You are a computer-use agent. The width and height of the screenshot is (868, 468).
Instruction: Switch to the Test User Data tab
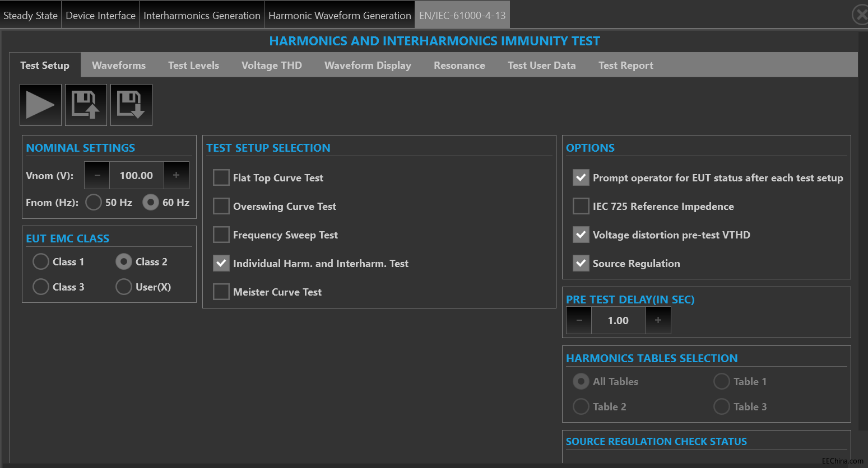(x=542, y=65)
